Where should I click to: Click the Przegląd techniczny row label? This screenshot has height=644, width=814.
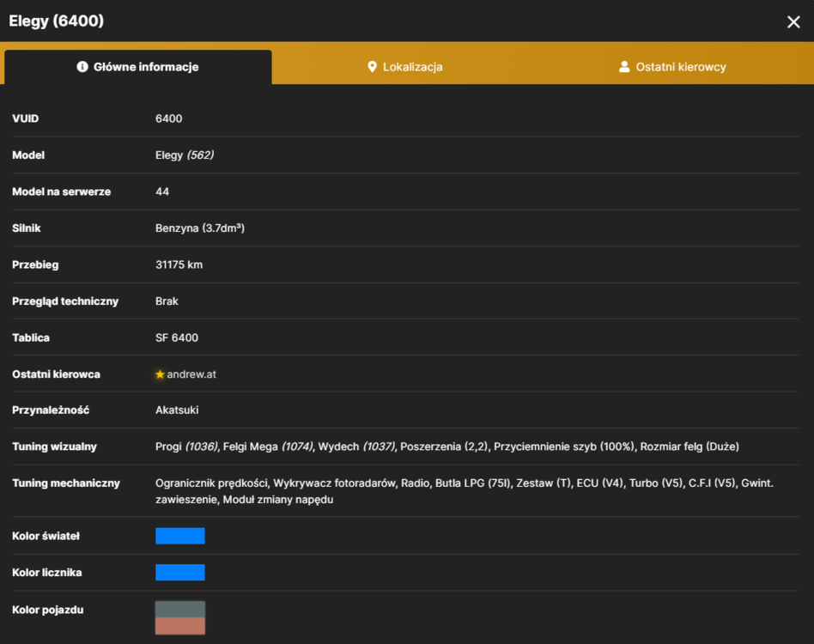click(x=65, y=301)
